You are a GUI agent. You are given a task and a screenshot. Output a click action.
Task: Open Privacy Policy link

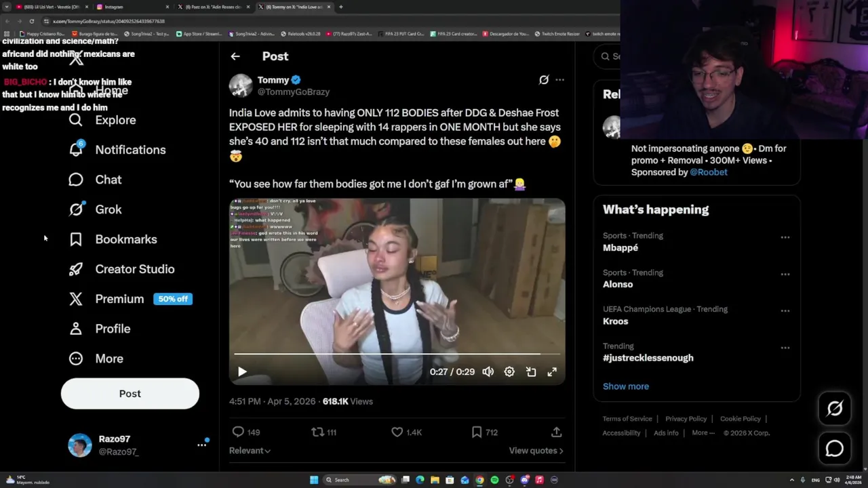(x=686, y=419)
